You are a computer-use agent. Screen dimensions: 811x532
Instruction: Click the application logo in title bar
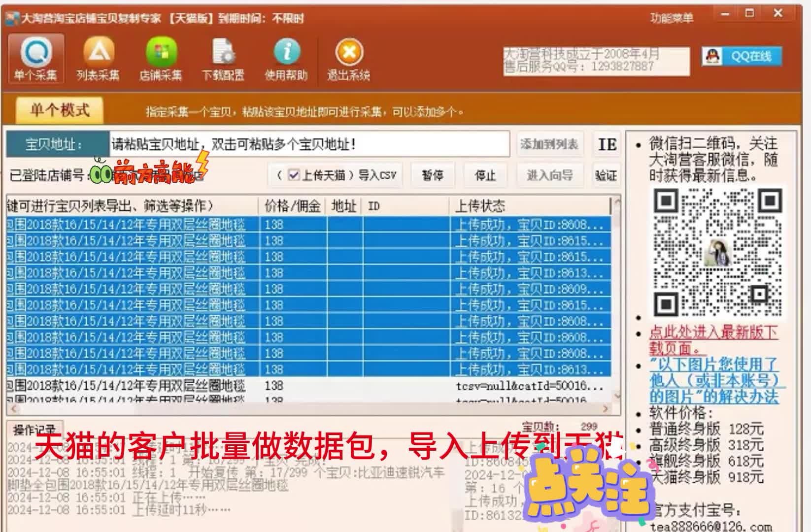click(11, 18)
